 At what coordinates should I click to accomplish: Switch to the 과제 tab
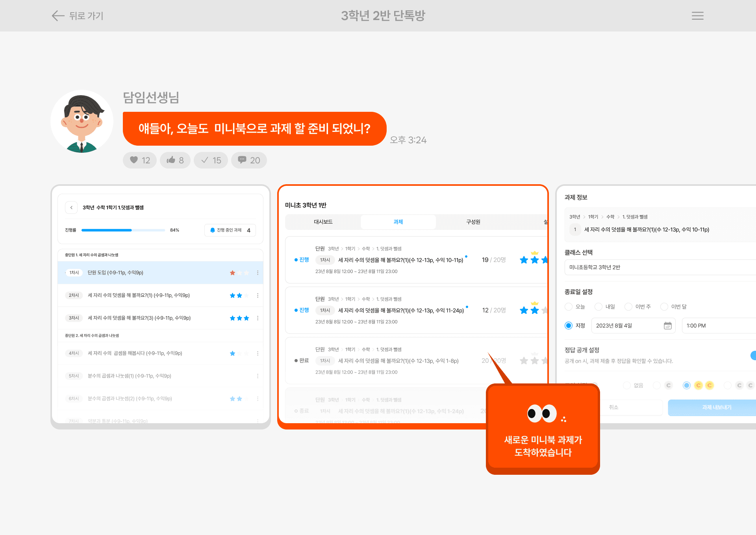coord(398,222)
